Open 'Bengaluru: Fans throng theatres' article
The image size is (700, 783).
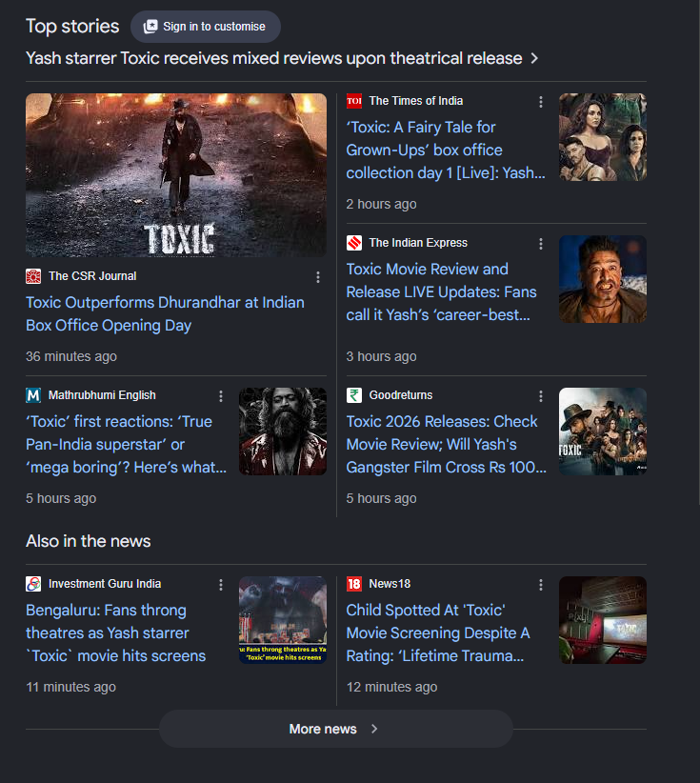[x=116, y=633]
